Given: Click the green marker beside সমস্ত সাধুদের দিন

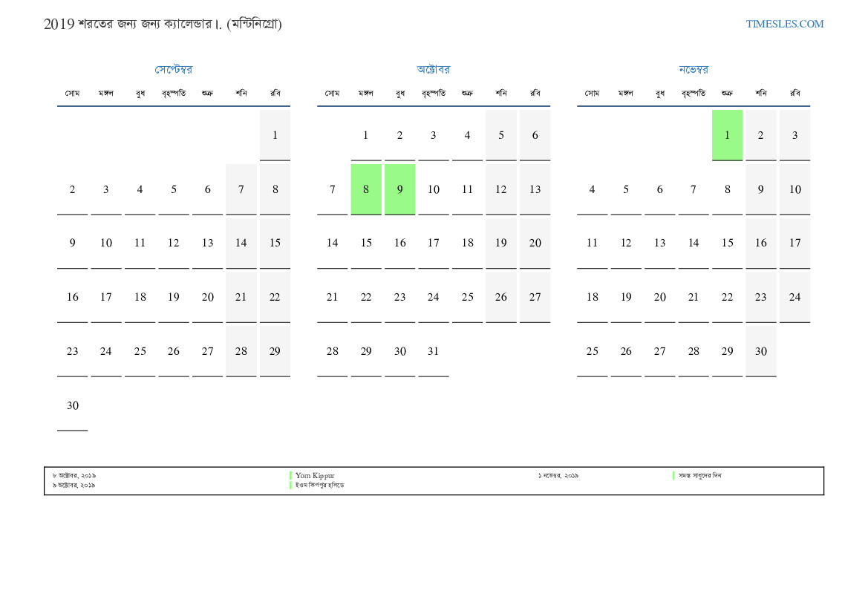Looking at the screenshot, I should (673, 475).
